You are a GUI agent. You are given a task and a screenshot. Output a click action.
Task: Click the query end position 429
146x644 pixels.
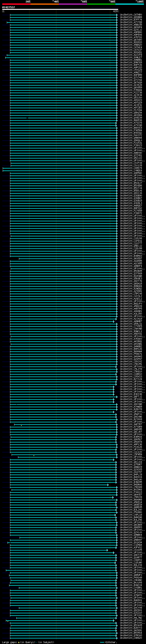(115, 11)
